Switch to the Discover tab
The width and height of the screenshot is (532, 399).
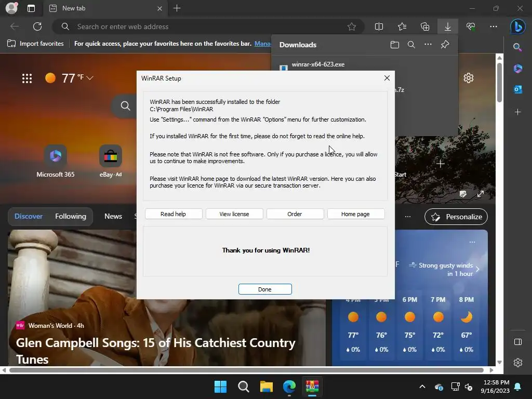pos(29,217)
